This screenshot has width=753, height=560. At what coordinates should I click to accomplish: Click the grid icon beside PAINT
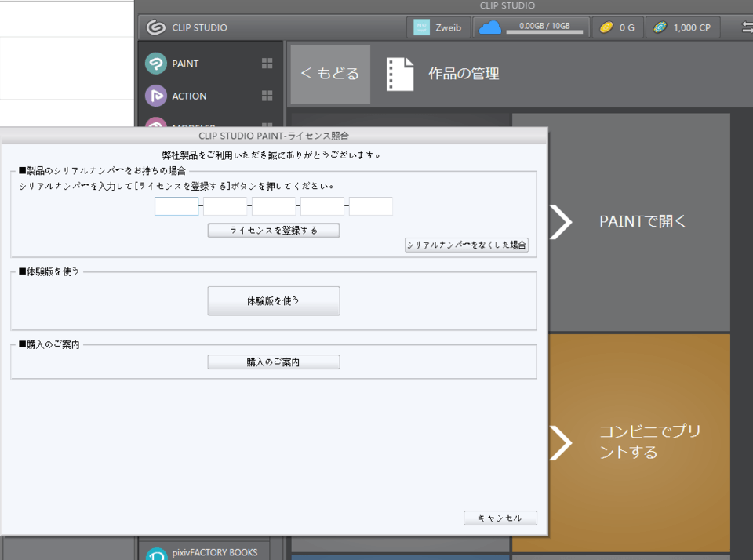pyautogui.click(x=267, y=64)
